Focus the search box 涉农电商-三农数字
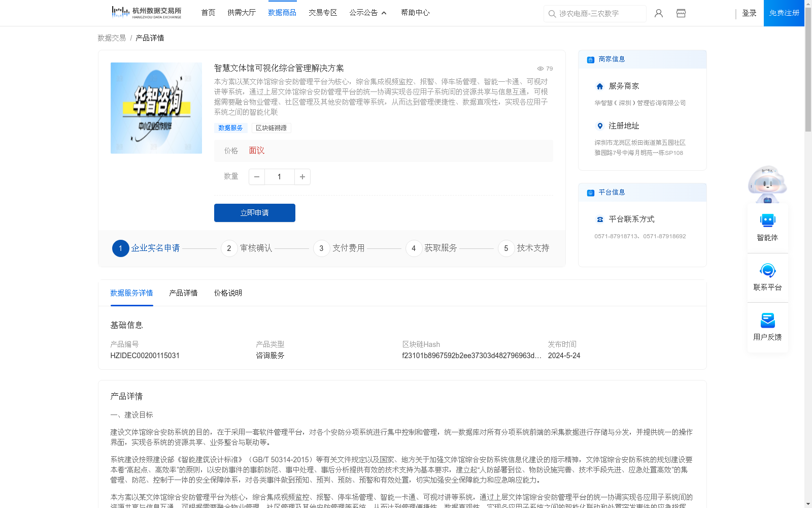The height and width of the screenshot is (508, 812). pyautogui.click(x=595, y=14)
